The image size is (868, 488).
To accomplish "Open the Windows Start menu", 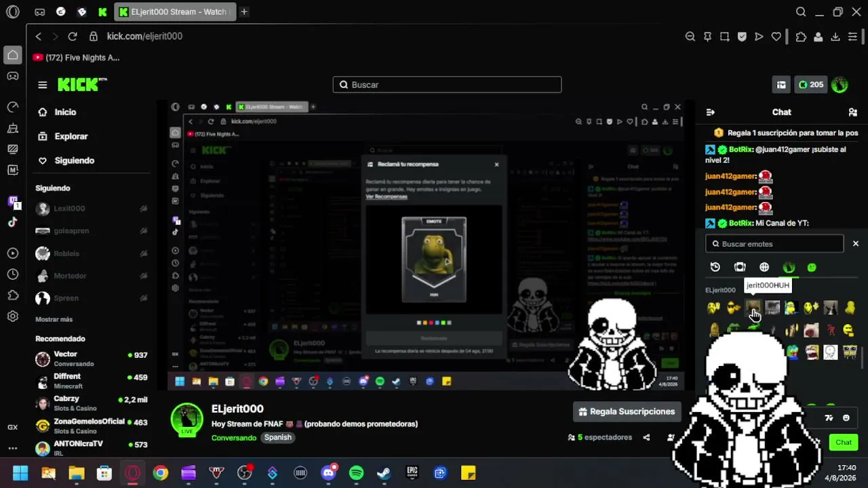I will point(20,473).
